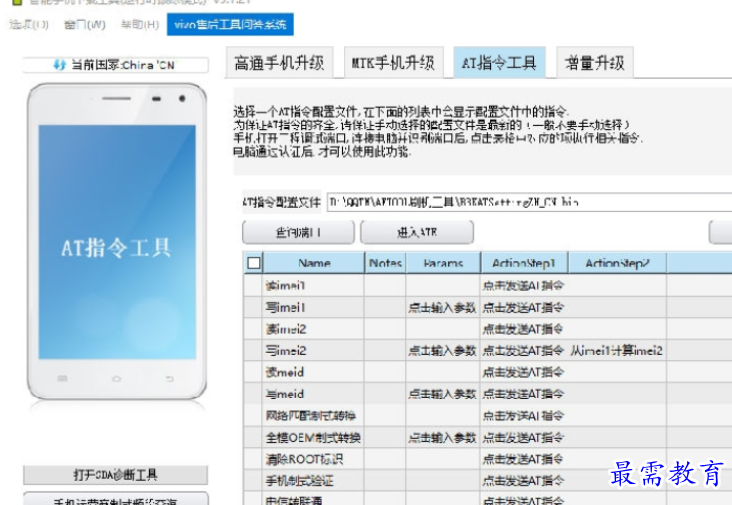Click 点击发送AT指令 in 读meid row
This screenshot has height=505, width=732.
523,372
